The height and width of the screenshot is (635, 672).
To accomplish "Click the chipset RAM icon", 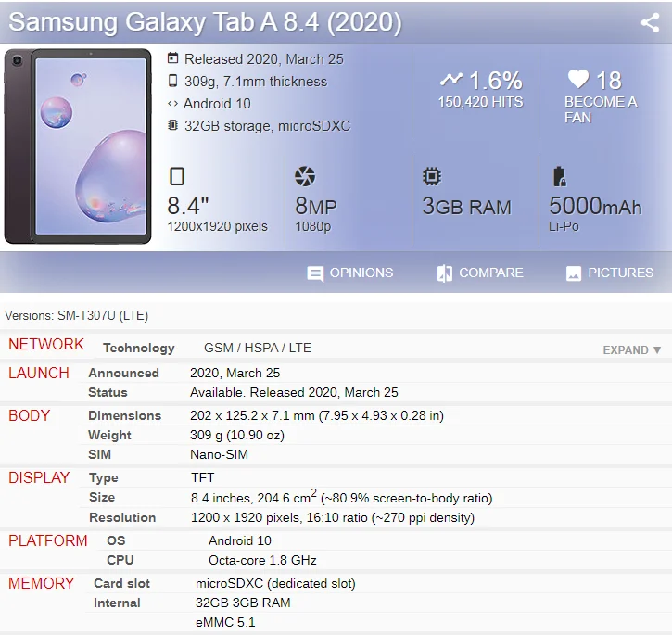I will 432,176.
